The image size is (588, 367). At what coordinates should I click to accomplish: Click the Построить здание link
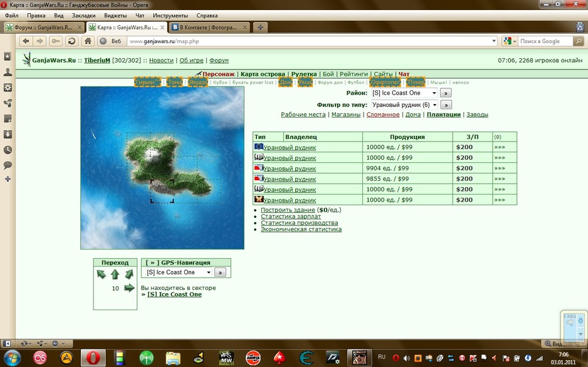(x=288, y=210)
